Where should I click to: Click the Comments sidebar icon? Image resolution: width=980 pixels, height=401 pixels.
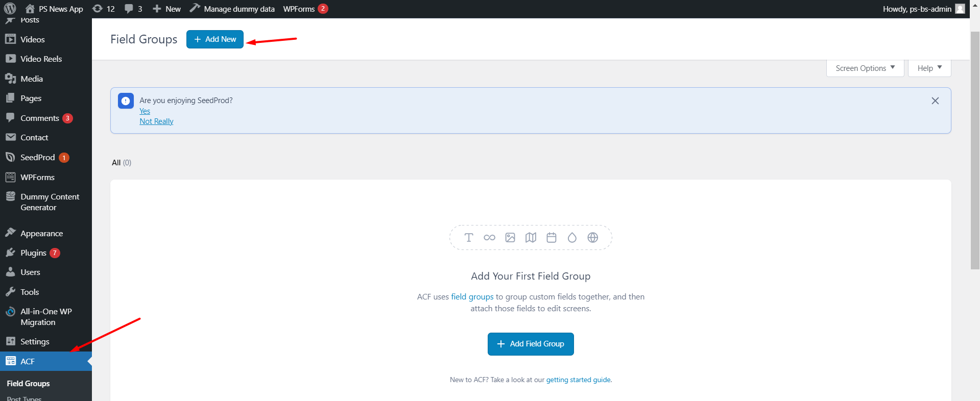[x=11, y=118]
